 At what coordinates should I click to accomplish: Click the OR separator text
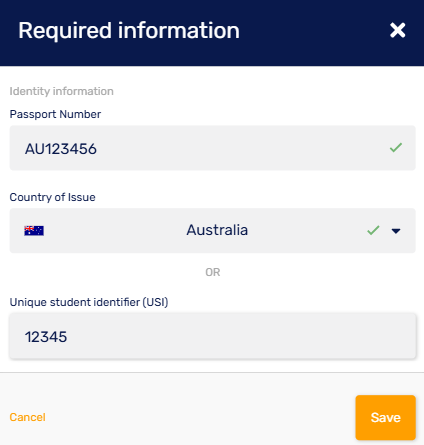[213, 272]
